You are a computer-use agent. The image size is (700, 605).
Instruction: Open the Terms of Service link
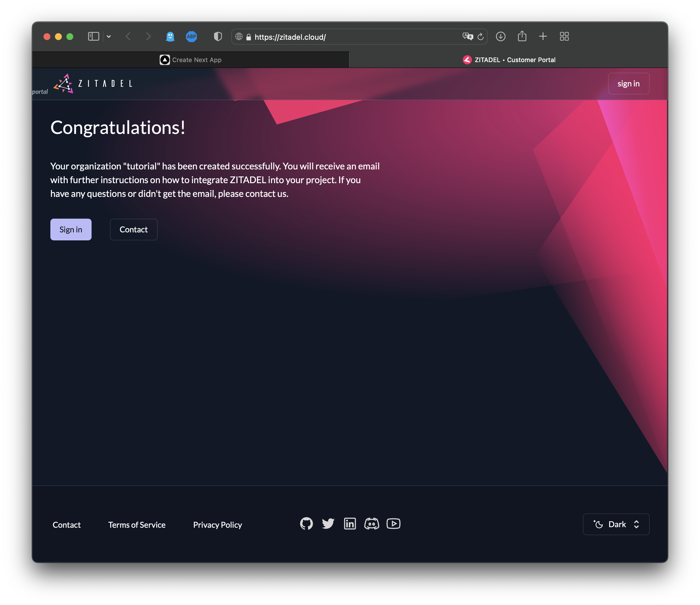[137, 525]
